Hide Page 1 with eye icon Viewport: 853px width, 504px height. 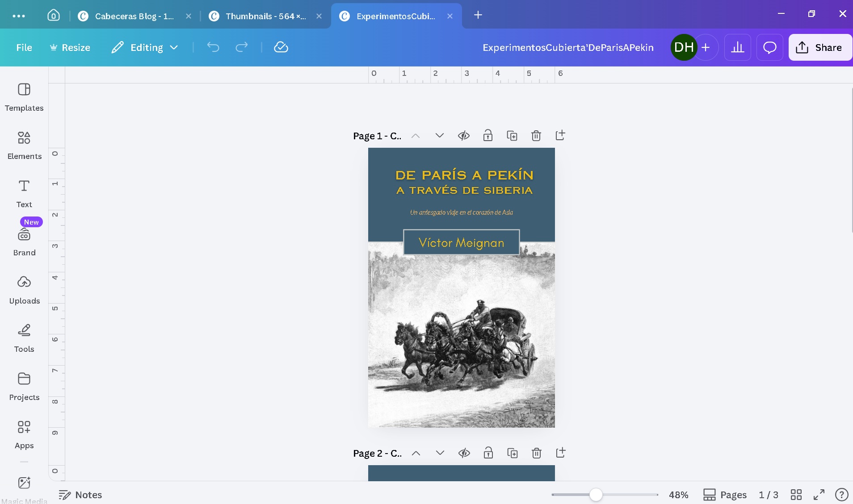click(x=464, y=135)
